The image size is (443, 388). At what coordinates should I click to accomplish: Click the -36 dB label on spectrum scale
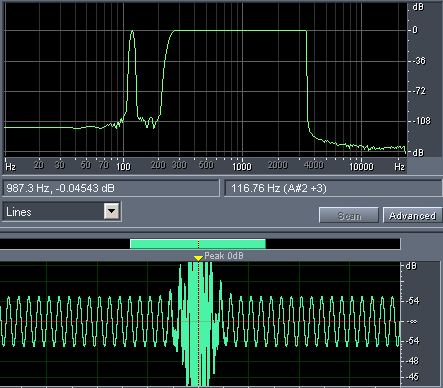pyautogui.click(x=419, y=61)
